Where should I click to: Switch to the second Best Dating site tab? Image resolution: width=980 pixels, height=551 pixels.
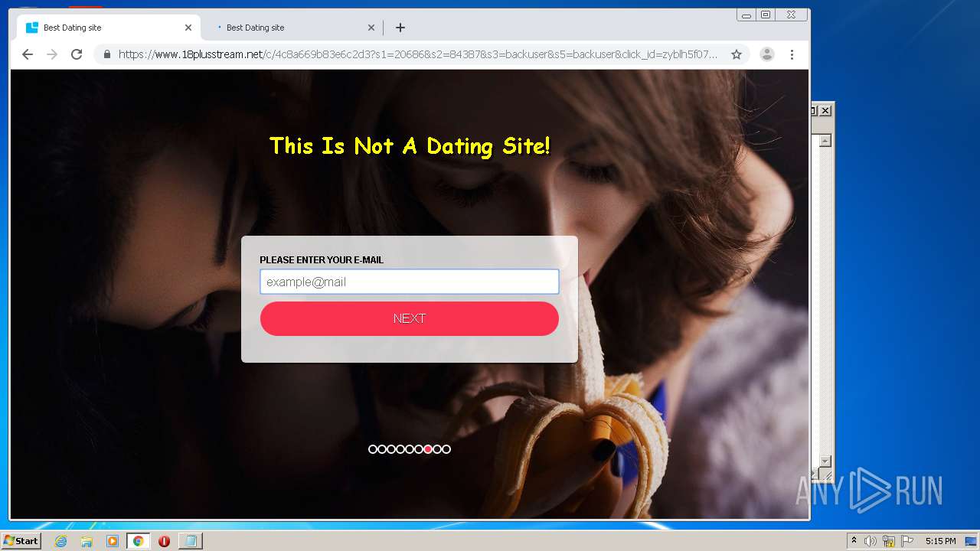point(292,28)
